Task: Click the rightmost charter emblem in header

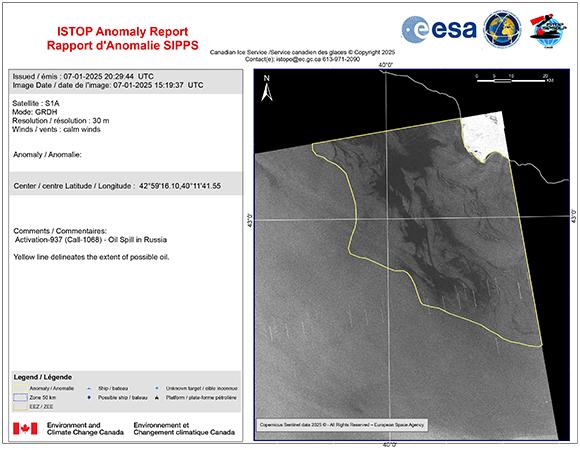Action: [x=548, y=30]
